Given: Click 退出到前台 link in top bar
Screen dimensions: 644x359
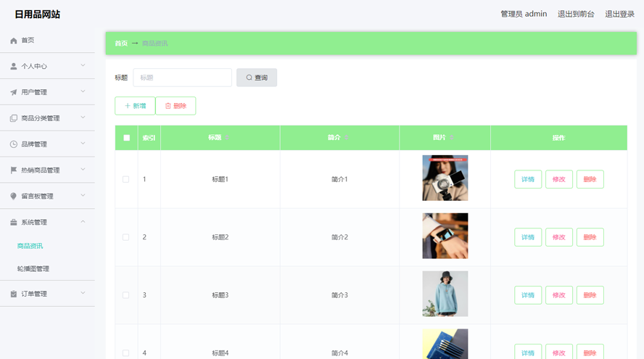Looking at the screenshot, I should 576,14.
